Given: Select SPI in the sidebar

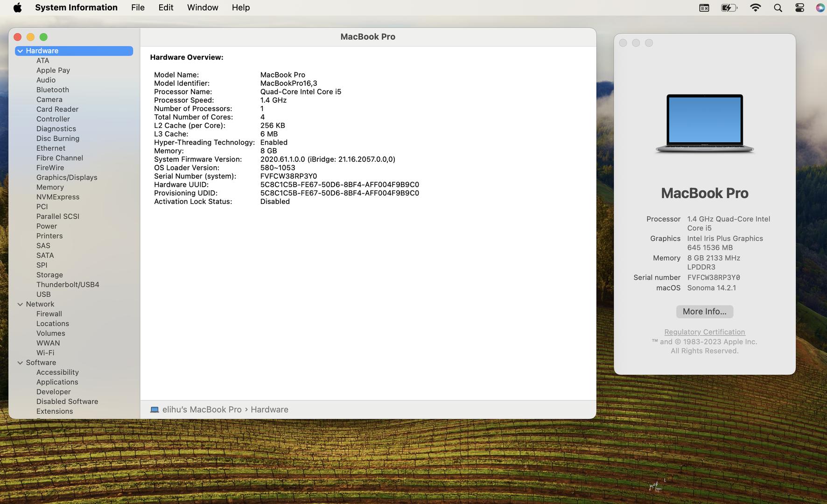Looking at the screenshot, I should (42, 265).
